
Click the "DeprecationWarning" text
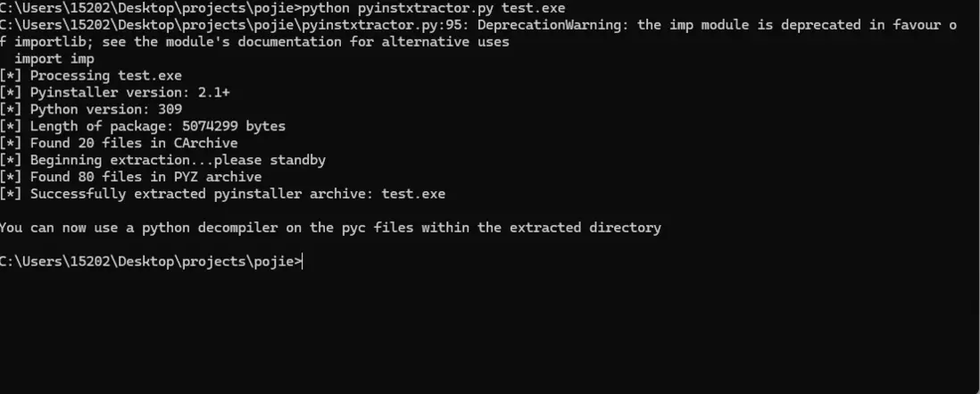(558, 25)
